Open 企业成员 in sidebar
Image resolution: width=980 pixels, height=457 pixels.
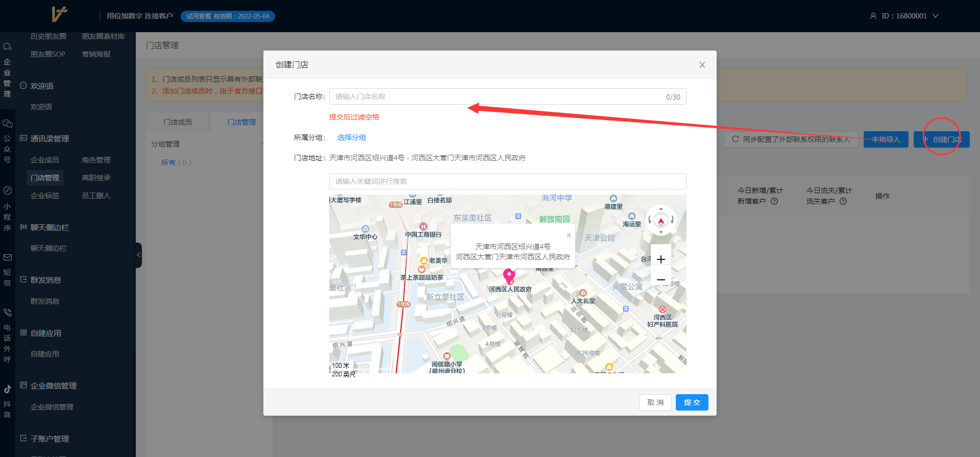45,160
